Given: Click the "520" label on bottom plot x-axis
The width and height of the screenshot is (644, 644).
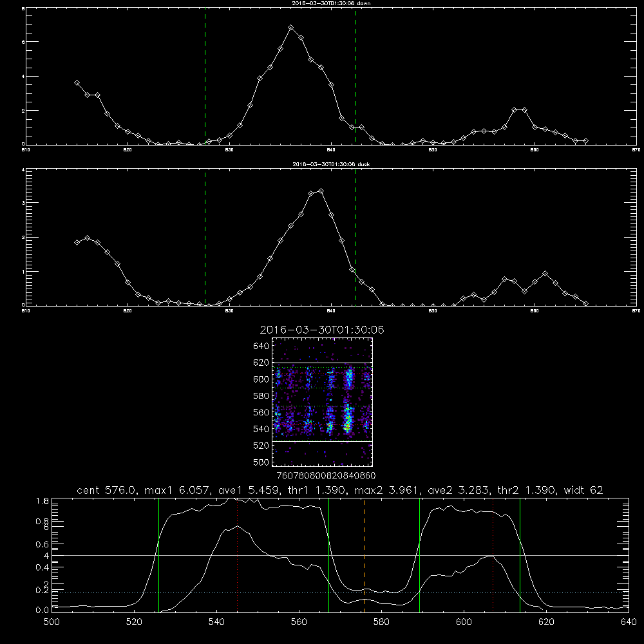Looking at the screenshot, I should pos(134,622).
